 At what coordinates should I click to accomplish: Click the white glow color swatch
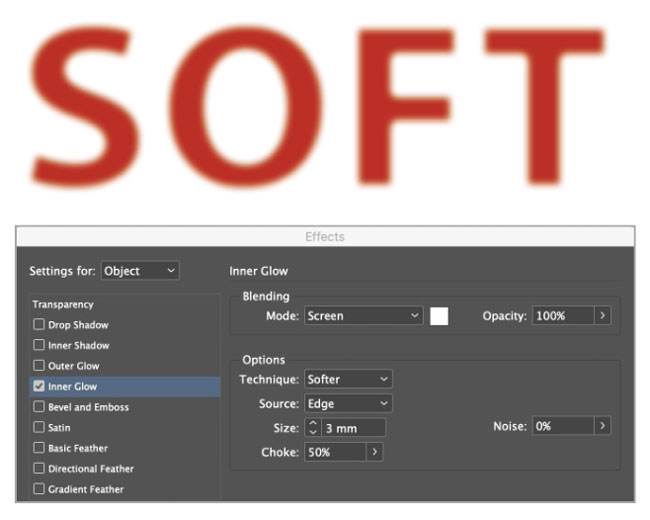click(439, 316)
